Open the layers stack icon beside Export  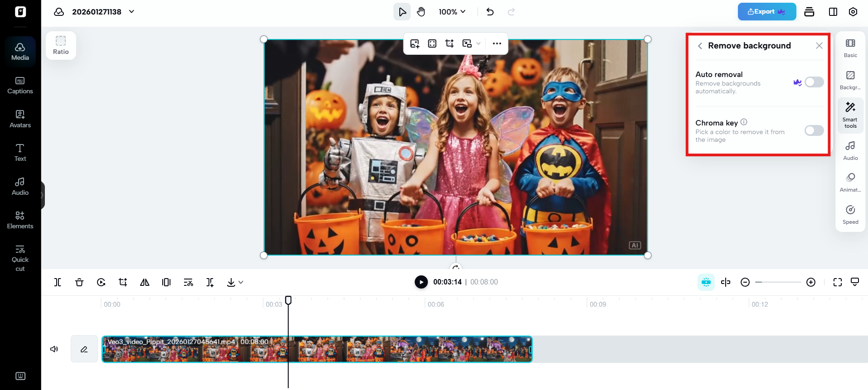point(809,12)
